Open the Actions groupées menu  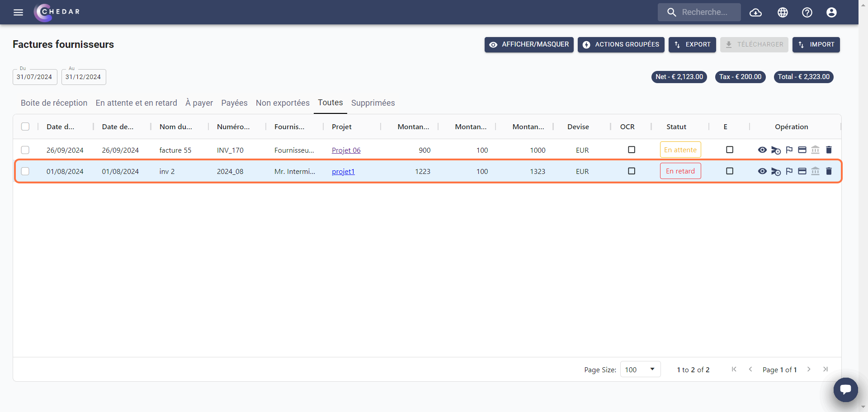[621, 45]
